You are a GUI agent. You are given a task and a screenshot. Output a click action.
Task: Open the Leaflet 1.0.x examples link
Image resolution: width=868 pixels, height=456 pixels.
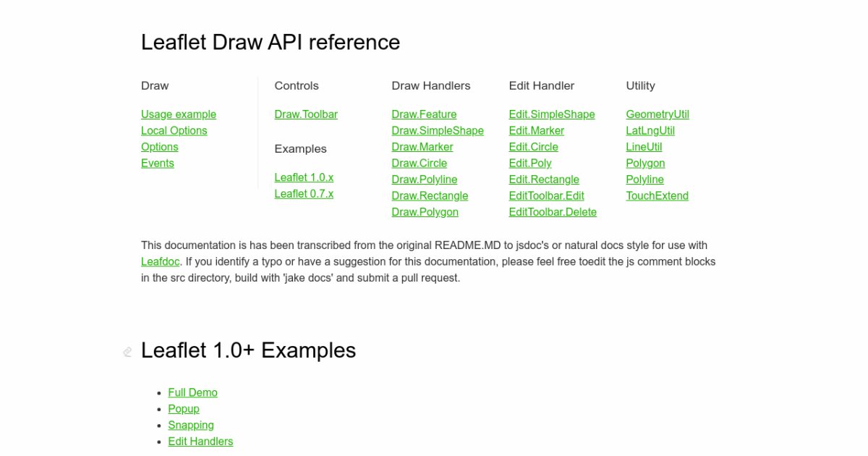point(304,177)
